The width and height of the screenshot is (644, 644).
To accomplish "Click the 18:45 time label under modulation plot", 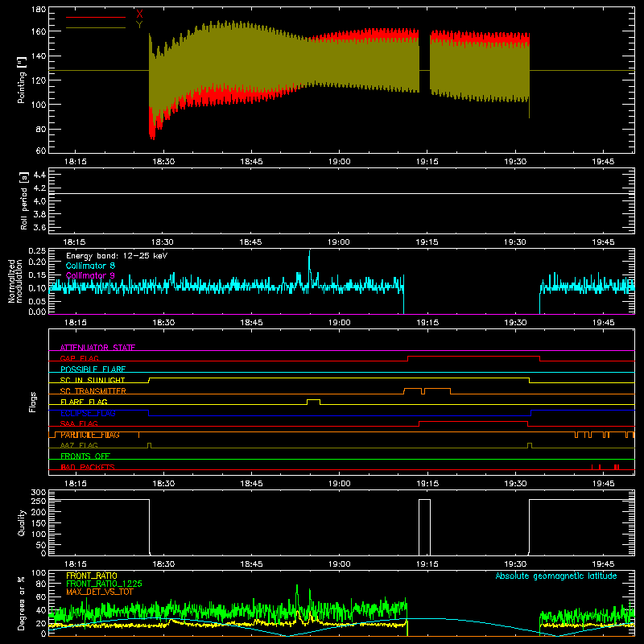I will pos(251,323).
